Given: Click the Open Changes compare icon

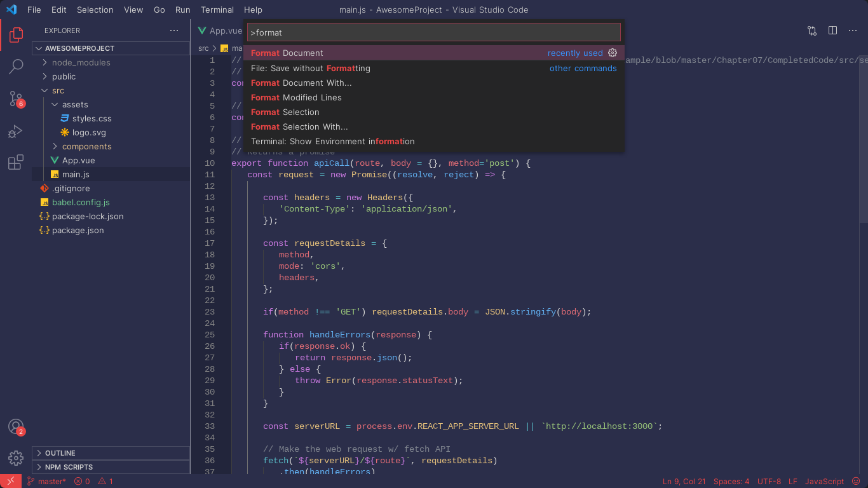Looking at the screenshot, I should click(812, 30).
